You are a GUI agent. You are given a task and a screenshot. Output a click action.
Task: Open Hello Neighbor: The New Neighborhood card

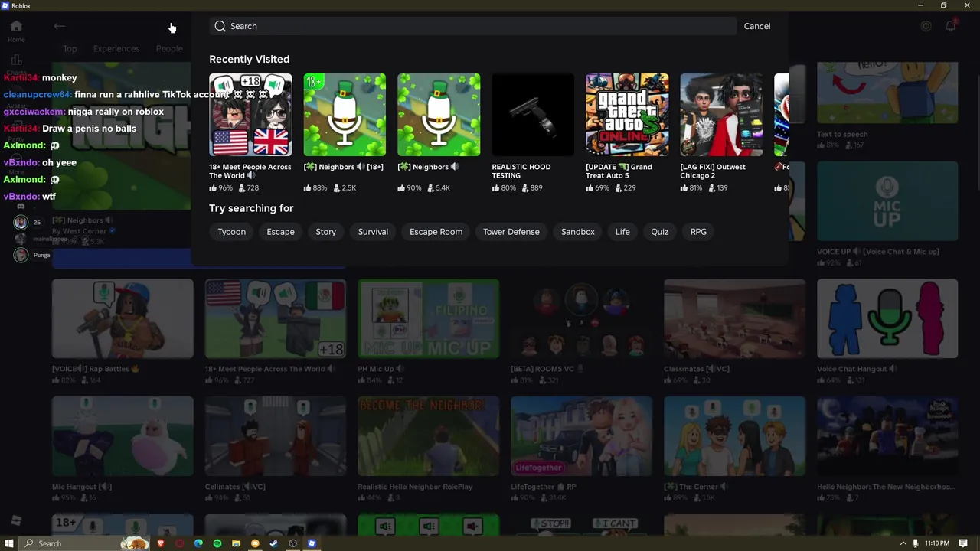pyautogui.click(x=887, y=436)
